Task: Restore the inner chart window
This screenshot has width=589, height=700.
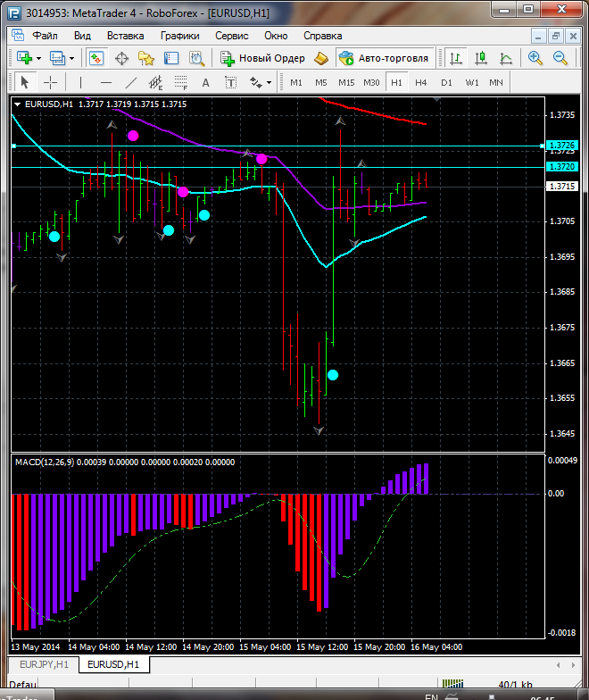Action: (555, 36)
